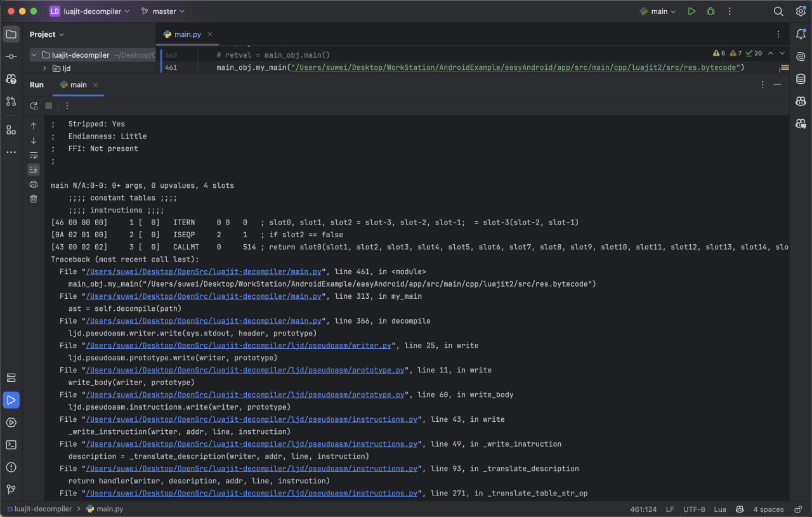The width and height of the screenshot is (812, 517).
Task: Open 4 spaces indent settings
Action: pyautogui.click(x=768, y=509)
